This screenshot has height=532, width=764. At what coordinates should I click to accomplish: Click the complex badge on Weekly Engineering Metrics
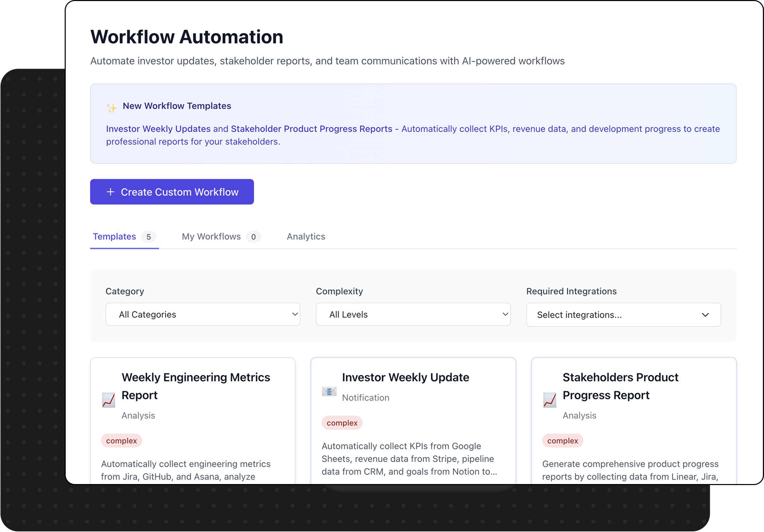121,441
